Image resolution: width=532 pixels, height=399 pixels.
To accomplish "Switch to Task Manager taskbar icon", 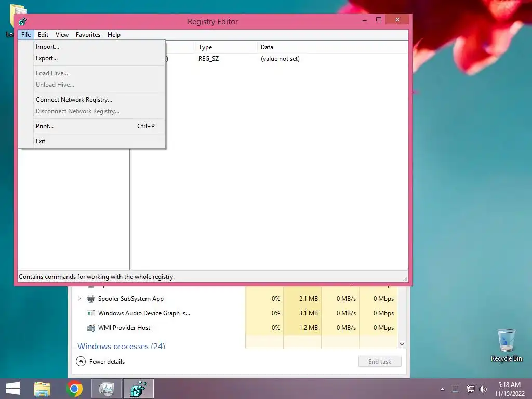I will (107, 389).
